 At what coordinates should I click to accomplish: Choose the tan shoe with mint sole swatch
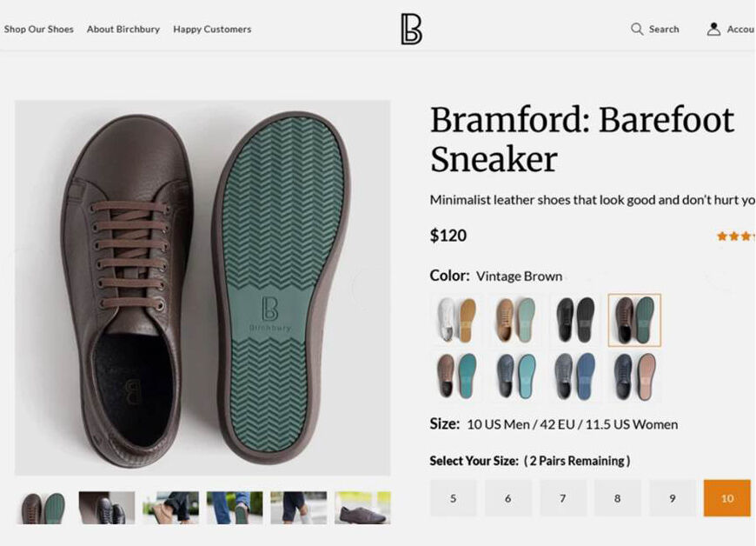coord(516,320)
